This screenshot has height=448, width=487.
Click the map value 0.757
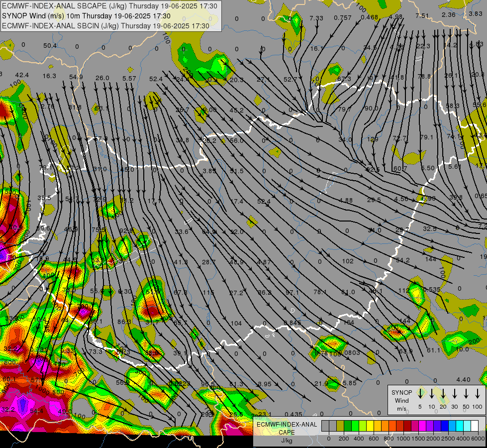(343, 18)
